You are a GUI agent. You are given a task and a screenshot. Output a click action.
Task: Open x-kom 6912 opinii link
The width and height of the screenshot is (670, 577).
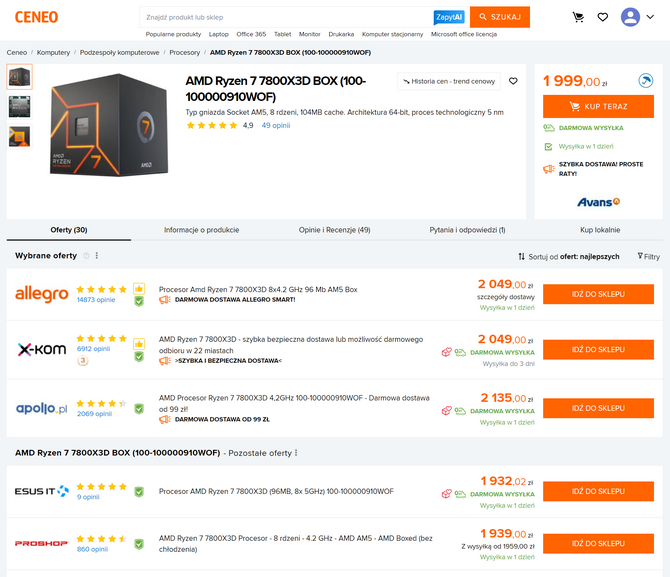coord(93,349)
